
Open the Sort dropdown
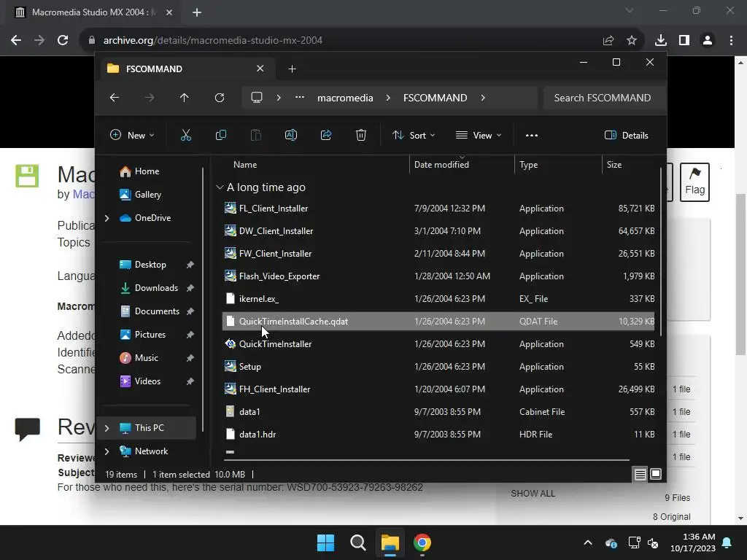pyautogui.click(x=414, y=135)
